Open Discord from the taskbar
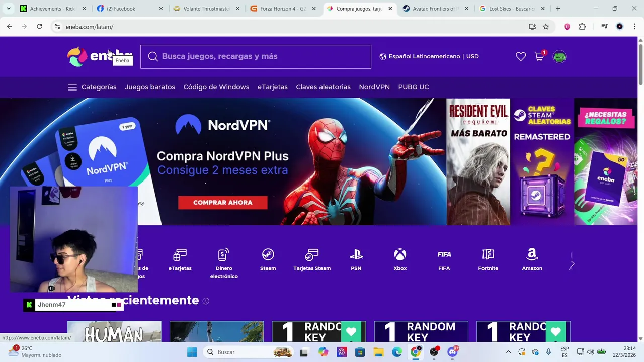This screenshot has width=644, height=362. (452, 352)
